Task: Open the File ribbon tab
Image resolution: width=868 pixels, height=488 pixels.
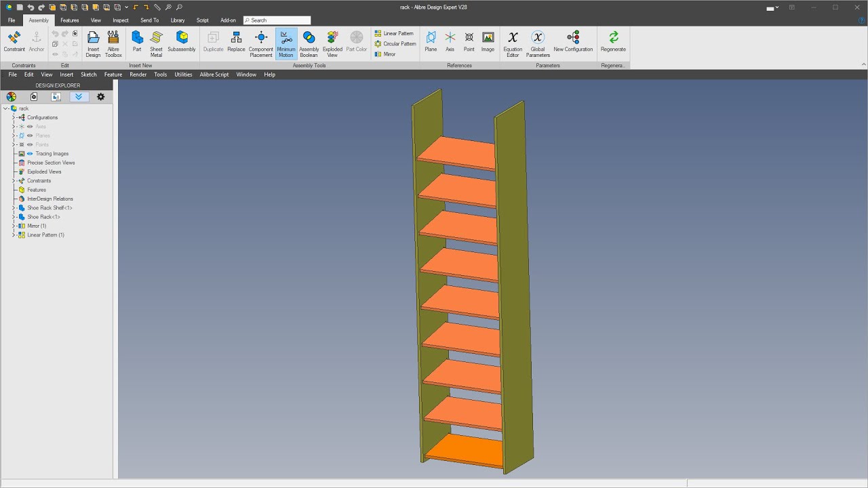Action: tap(12, 20)
